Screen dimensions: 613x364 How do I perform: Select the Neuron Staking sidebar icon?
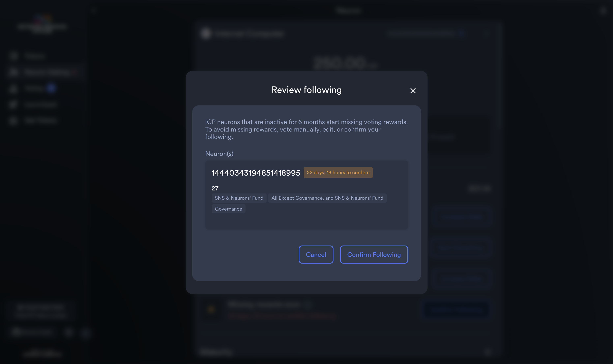(13, 72)
